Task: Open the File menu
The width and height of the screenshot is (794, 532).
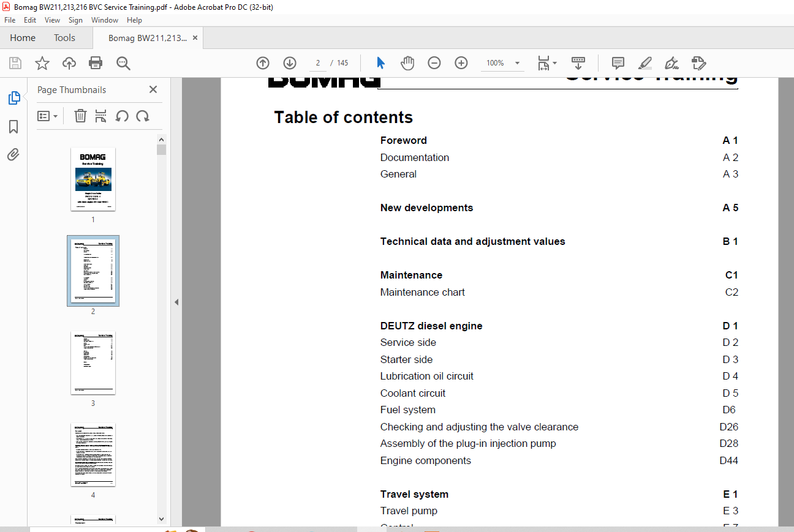Action: (x=10, y=20)
